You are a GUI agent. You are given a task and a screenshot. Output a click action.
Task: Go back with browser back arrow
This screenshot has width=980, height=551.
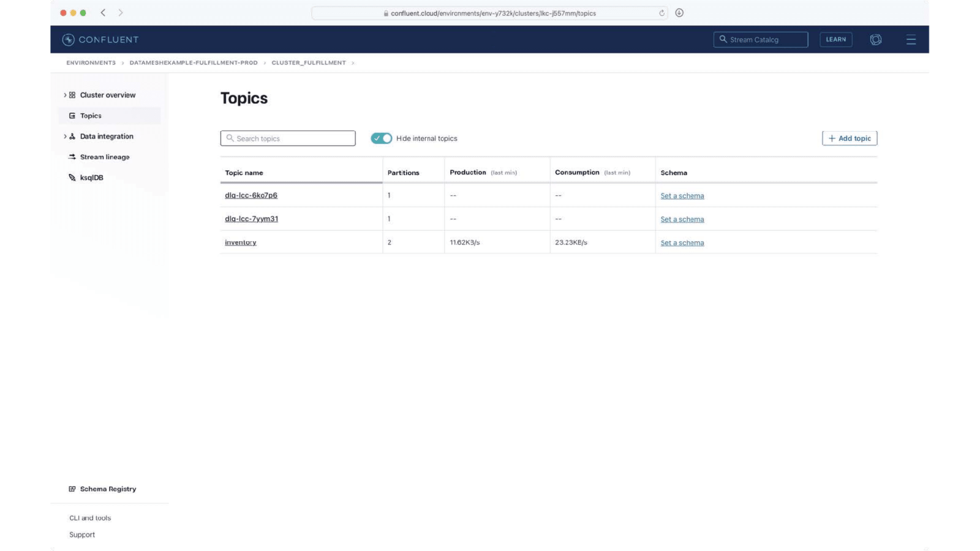103,12
